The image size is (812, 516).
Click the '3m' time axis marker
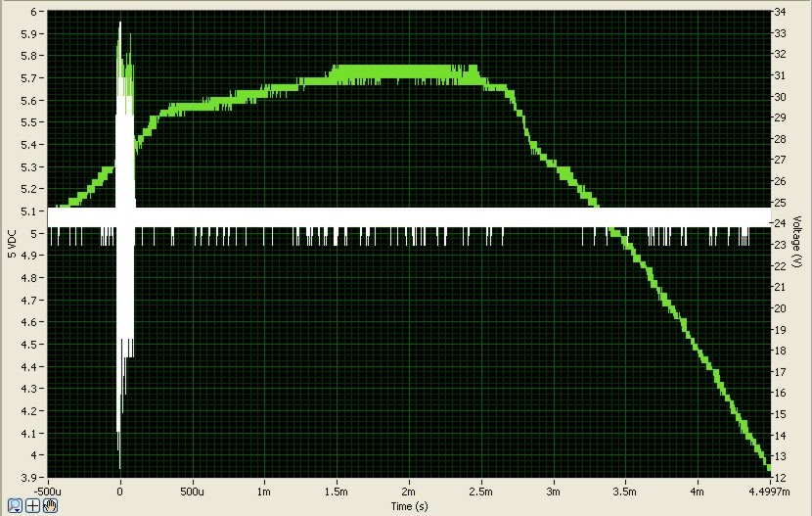point(553,492)
